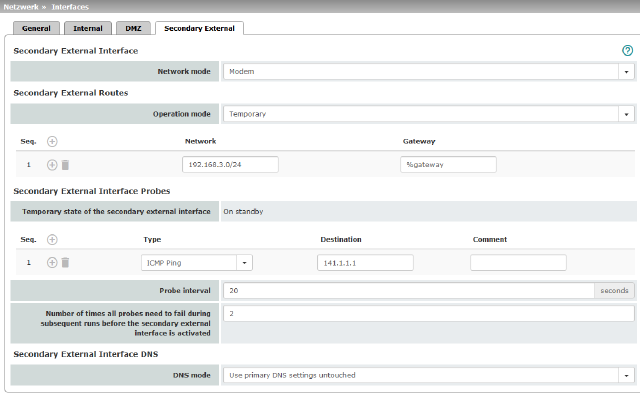
Task: Open the Operation mode dropdown
Action: click(x=429, y=114)
